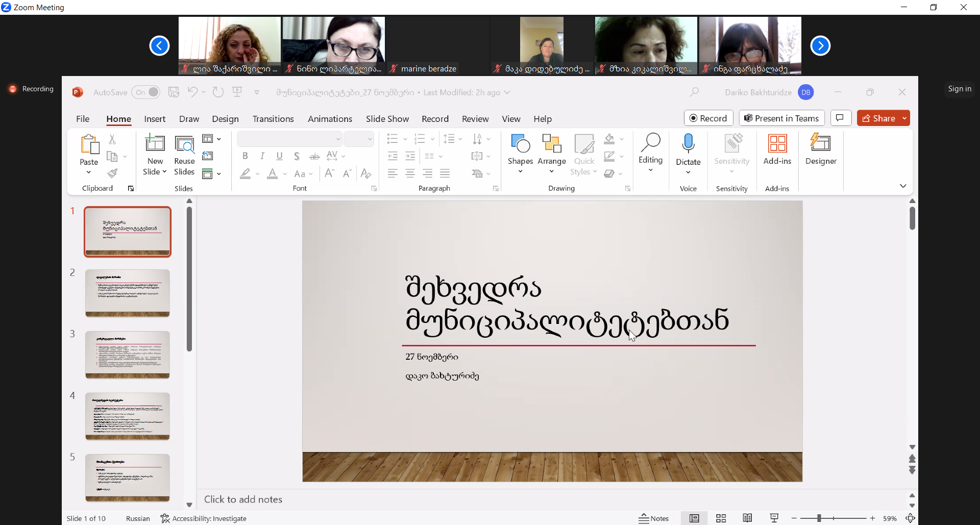
Task: Switch to Slide Sorter view
Action: pos(721,518)
